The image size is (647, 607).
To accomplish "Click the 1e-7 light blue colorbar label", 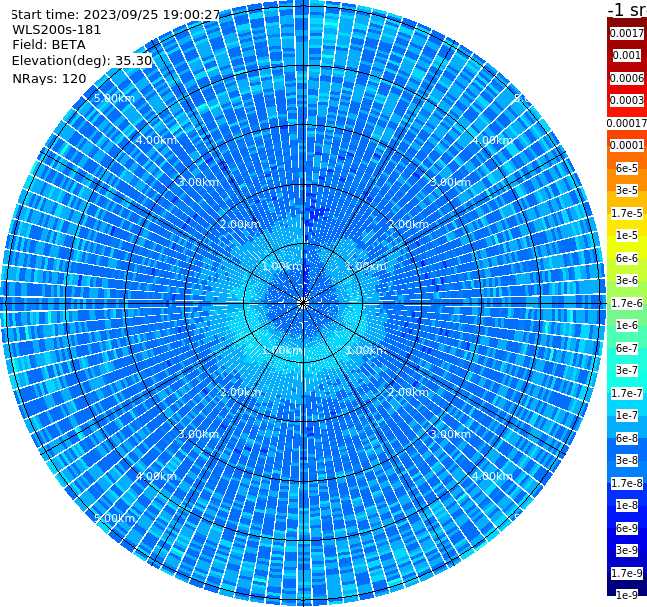I will (x=627, y=416).
